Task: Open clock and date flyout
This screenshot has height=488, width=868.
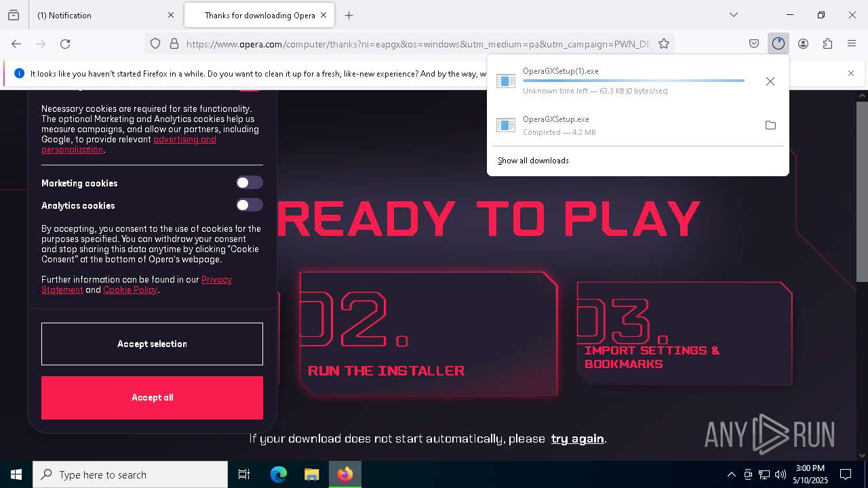Action: click(810, 474)
